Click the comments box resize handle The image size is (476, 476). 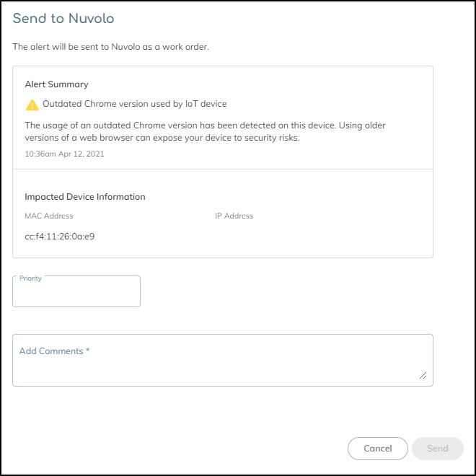click(423, 375)
